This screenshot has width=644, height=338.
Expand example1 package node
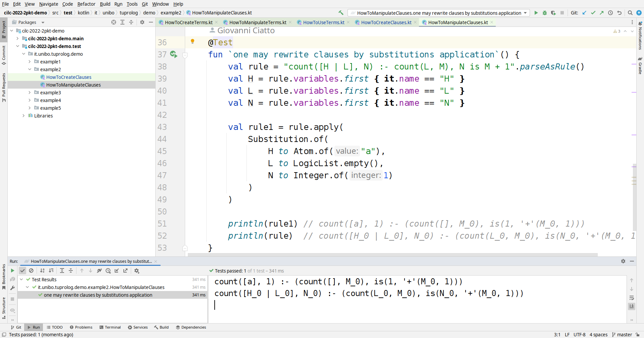(x=30, y=62)
